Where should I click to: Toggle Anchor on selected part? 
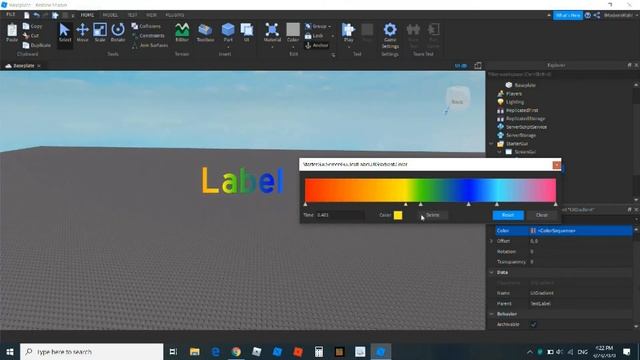[x=317, y=45]
